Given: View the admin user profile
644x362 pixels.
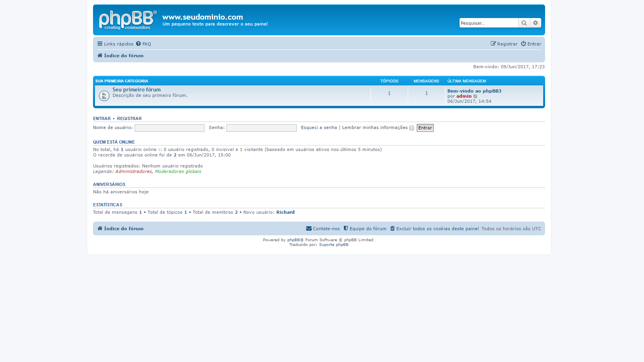Looking at the screenshot, I should (464, 96).
